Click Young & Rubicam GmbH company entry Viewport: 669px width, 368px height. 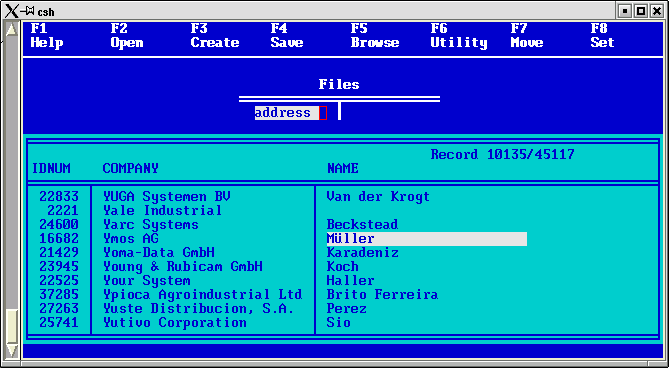(x=183, y=267)
